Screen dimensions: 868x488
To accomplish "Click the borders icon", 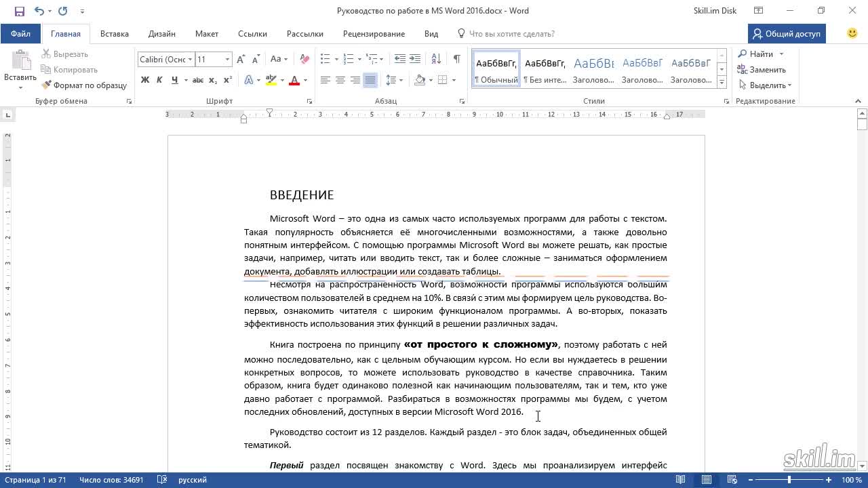I will (443, 80).
